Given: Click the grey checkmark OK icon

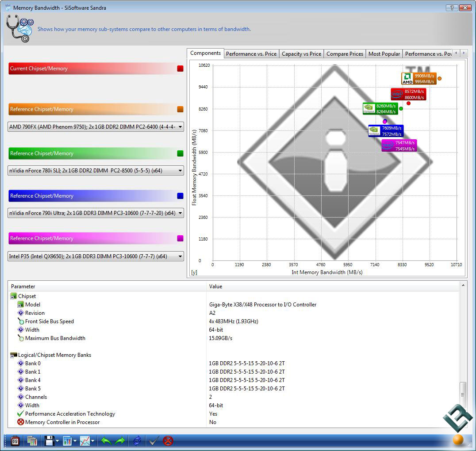Looking at the screenshot, I should 154,441.
